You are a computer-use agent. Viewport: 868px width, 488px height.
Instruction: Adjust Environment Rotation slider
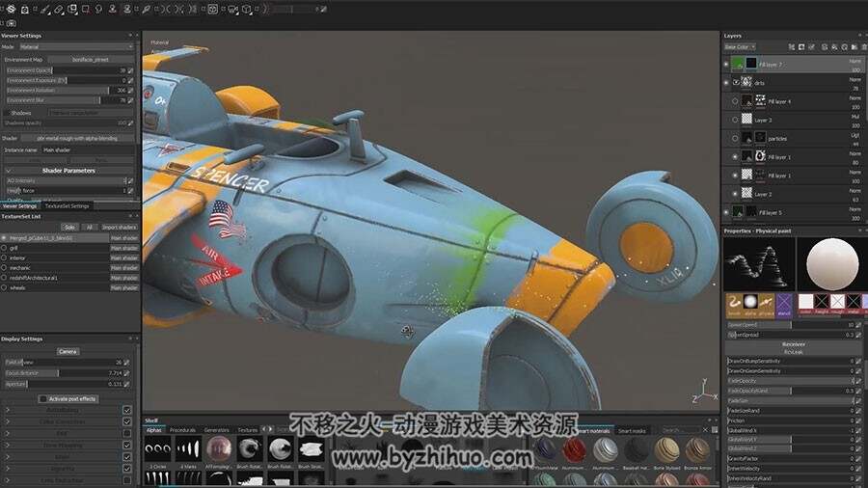coord(67,91)
